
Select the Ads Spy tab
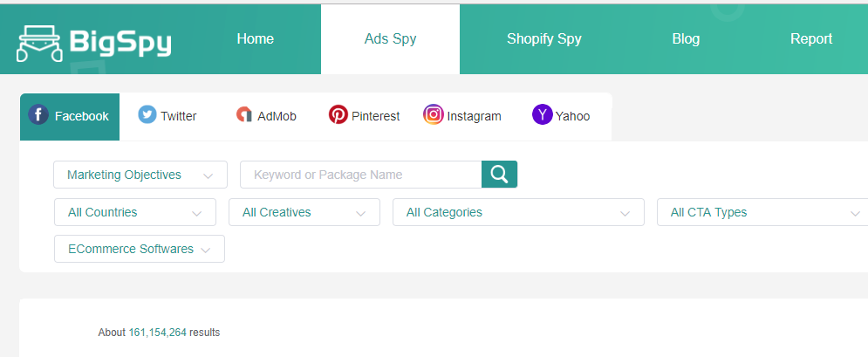click(x=390, y=38)
